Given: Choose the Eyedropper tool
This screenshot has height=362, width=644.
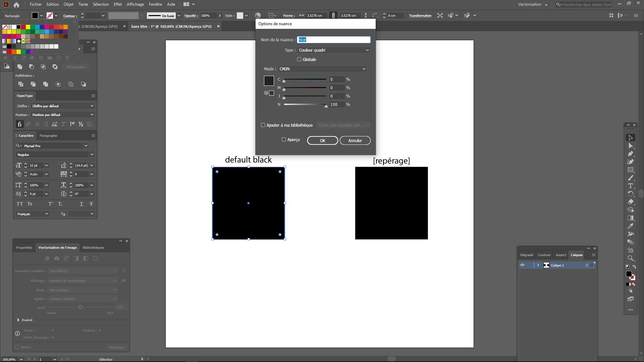Looking at the screenshot, I should (x=631, y=226).
